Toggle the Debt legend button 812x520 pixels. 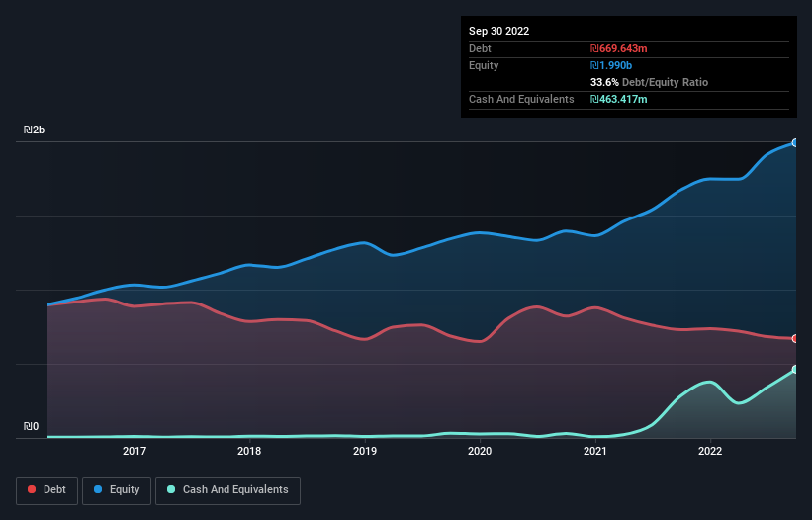[47, 490]
